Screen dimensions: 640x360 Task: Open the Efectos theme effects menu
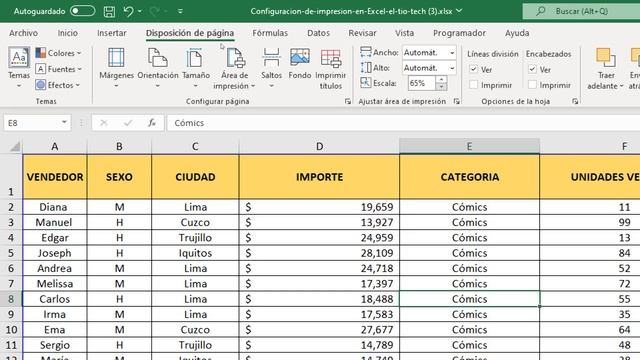[x=58, y=85]
